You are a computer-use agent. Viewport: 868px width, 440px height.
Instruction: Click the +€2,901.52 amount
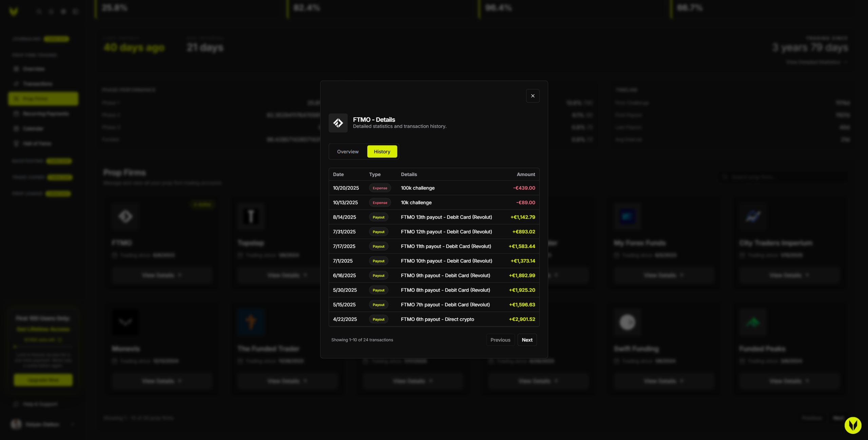pyautogui.click(x=522, y=319)
